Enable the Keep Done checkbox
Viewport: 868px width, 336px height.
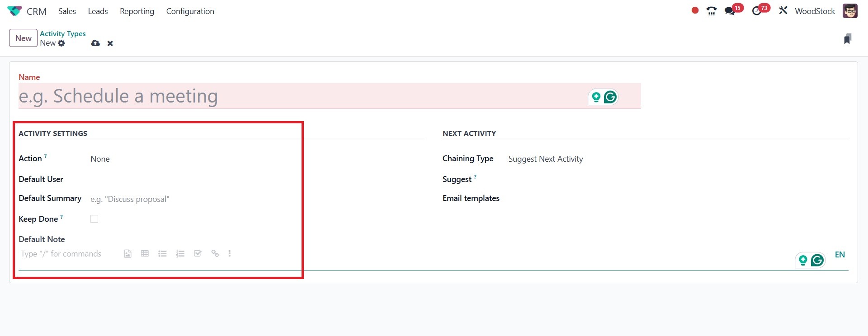[94, 219]
